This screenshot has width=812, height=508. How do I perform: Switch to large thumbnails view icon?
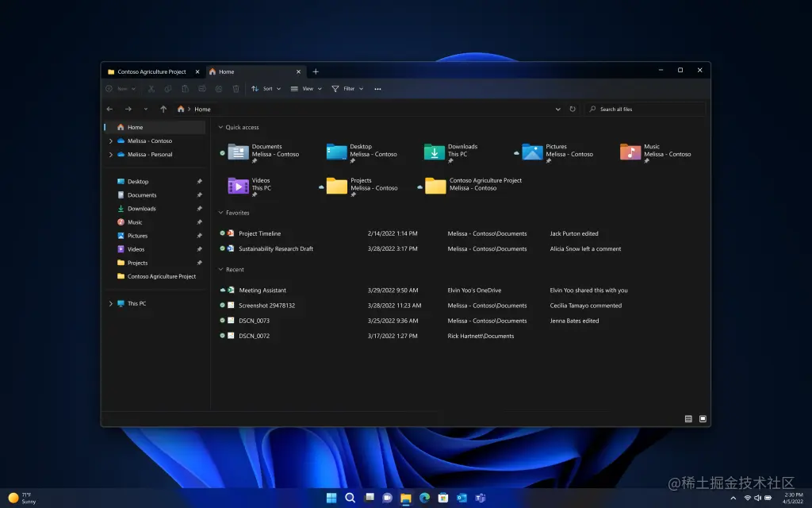[x=703, y=419]
